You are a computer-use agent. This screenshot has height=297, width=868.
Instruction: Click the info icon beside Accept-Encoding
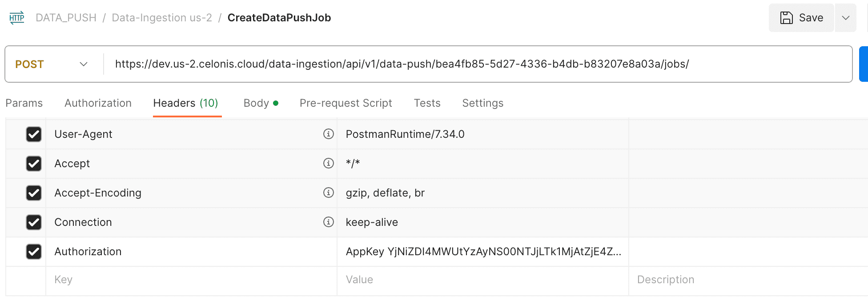329,193
